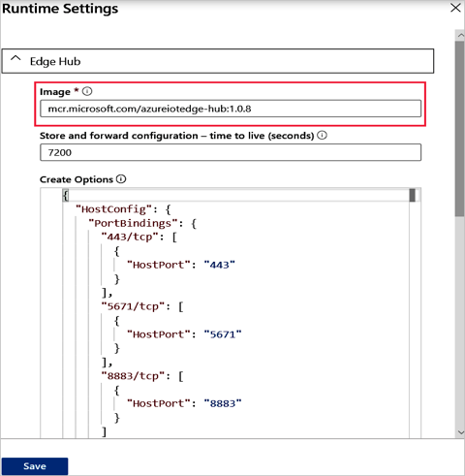The width and height of the screenshot is (465, 476).
Task: Click the opening brace on first editor line
Action: (x=66, y=195)
